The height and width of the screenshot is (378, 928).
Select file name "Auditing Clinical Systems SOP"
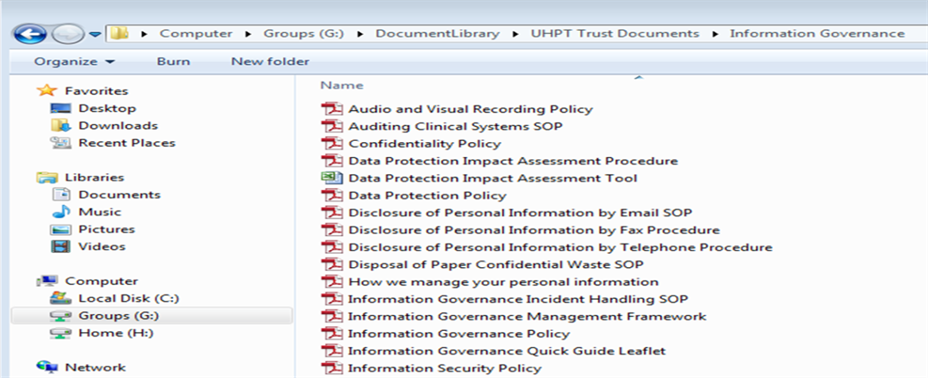pyautogui.click(x=455, y=126)
